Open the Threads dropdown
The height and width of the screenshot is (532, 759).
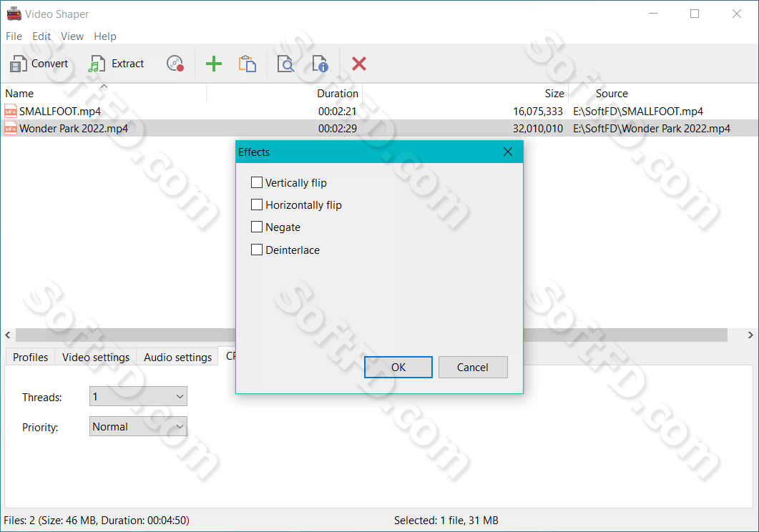point(139,397)
